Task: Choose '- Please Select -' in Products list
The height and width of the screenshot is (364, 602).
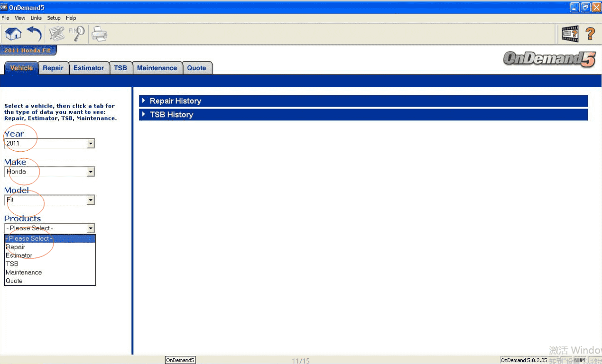Action: coord(50,238)
